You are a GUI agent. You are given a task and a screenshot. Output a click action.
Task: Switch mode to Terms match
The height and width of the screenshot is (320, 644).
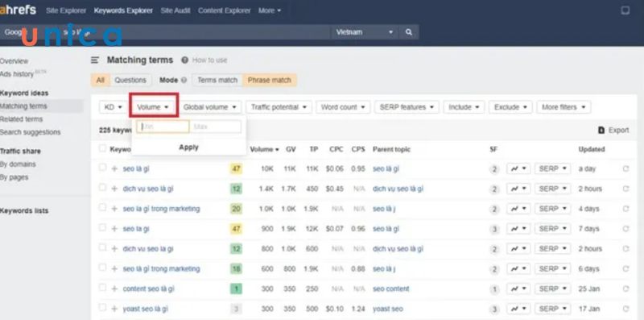[217, 81]
